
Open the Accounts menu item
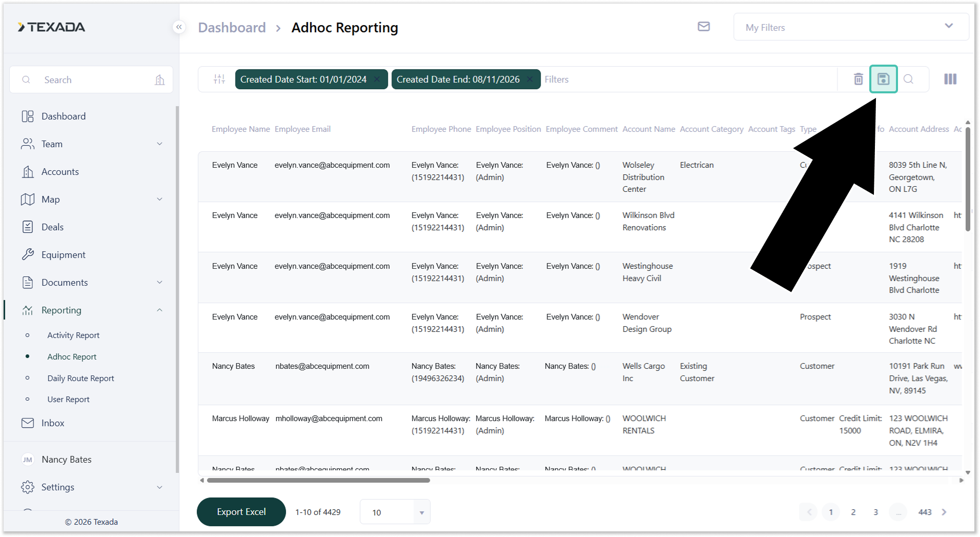(60, 172)
